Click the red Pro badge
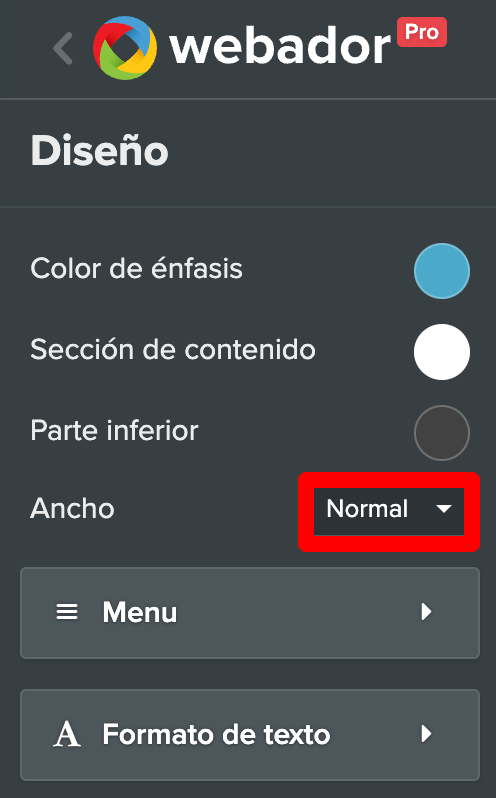Screen dimensions: 496x798 pyautogui.click(x=422, y=32)
